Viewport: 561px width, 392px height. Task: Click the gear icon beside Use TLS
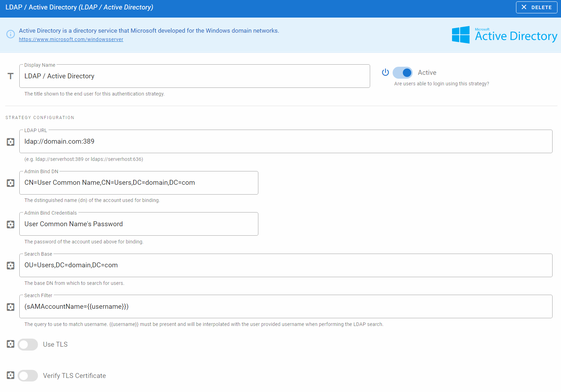tap(11, 344)
